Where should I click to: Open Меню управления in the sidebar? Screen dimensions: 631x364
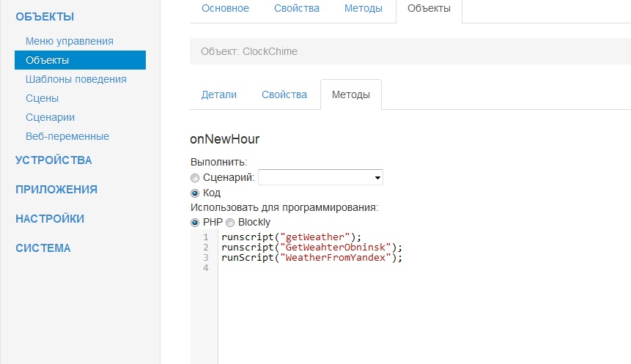(70, 42)
